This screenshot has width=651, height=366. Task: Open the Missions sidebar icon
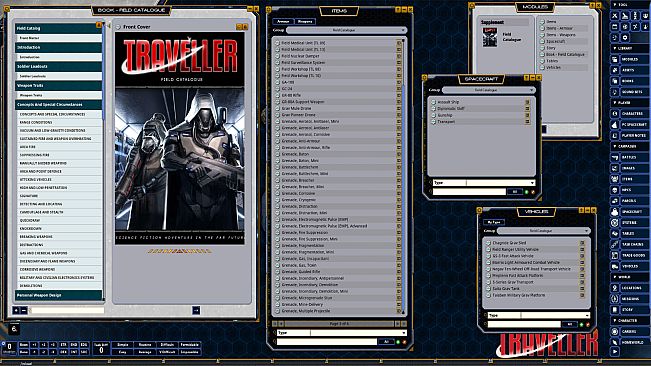coord(615,299)
